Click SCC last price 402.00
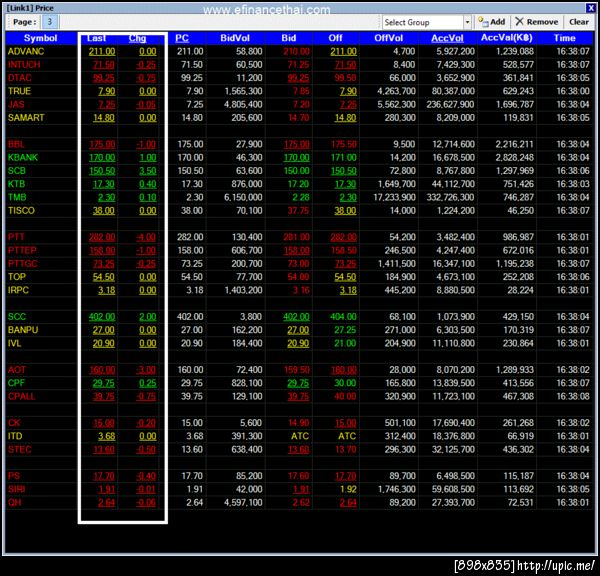The image size is (600, 576). pos(102,317)
